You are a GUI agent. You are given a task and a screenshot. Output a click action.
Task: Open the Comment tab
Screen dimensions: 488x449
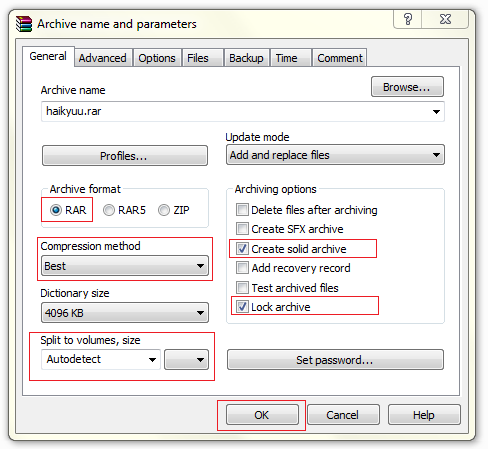pos(340,58)
